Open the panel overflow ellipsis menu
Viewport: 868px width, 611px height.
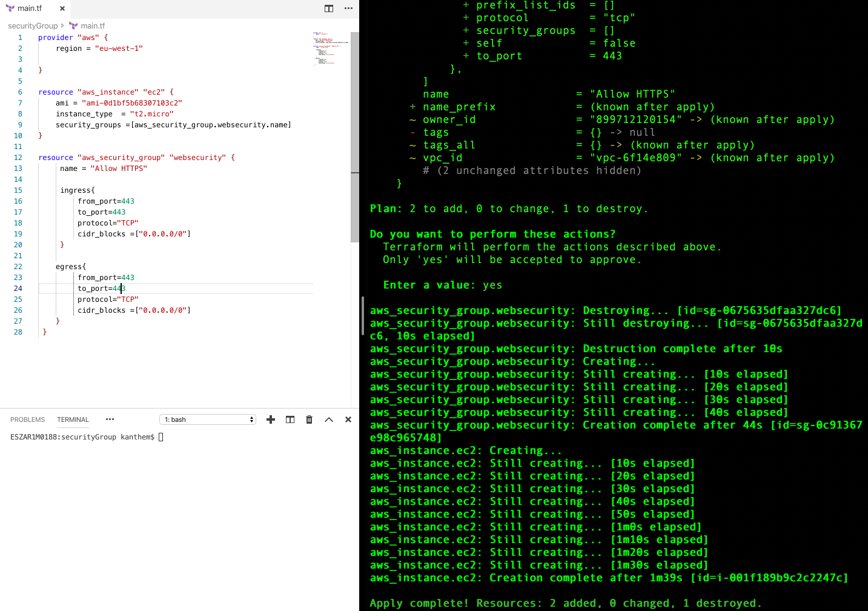click(110, 419)
